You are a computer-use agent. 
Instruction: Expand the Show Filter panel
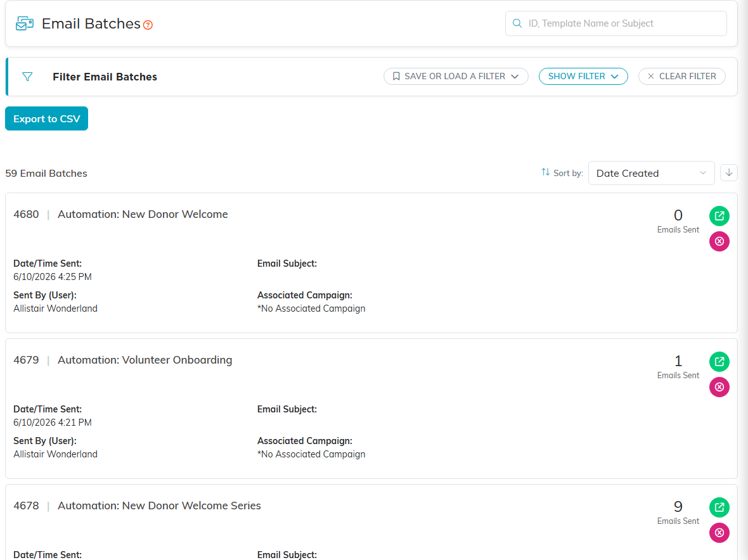pyautogui.click(x=583, y=76)
